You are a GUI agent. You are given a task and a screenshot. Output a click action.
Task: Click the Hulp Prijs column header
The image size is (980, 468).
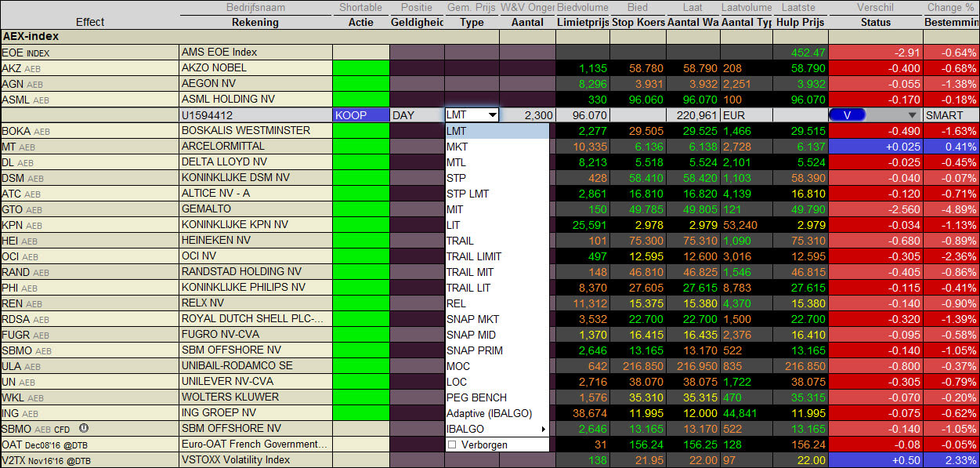coord(801,22)
